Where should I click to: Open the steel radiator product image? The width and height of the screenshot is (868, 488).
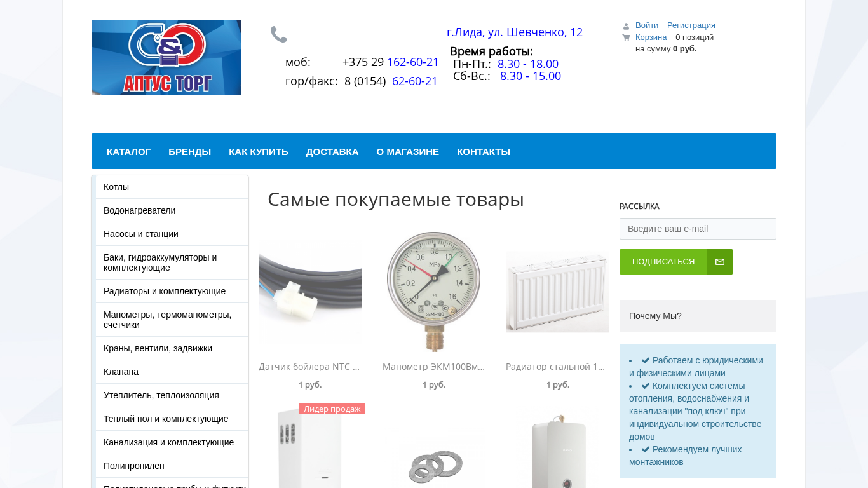pos(557,292)
